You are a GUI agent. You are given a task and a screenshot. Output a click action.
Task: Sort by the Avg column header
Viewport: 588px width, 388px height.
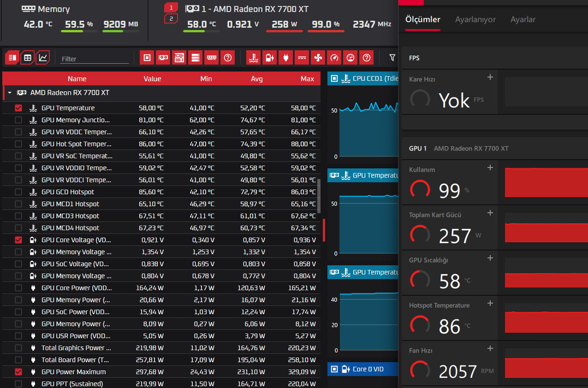(257, 79)
